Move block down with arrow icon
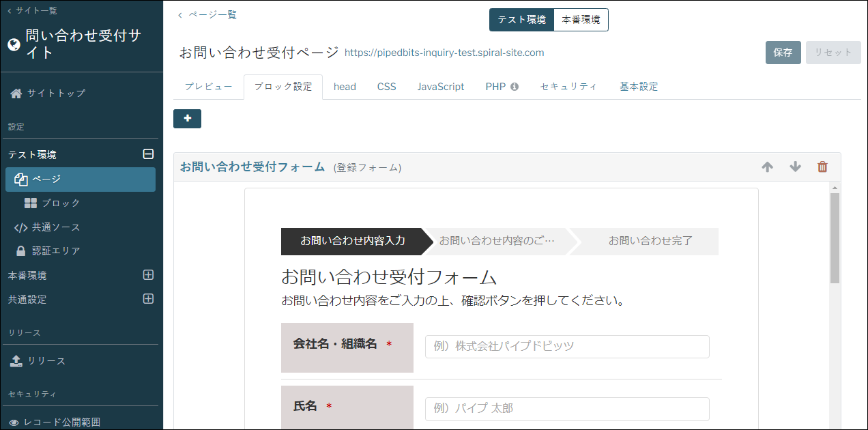The width and height of the screenshot is (868, 430). pos(795,167)
